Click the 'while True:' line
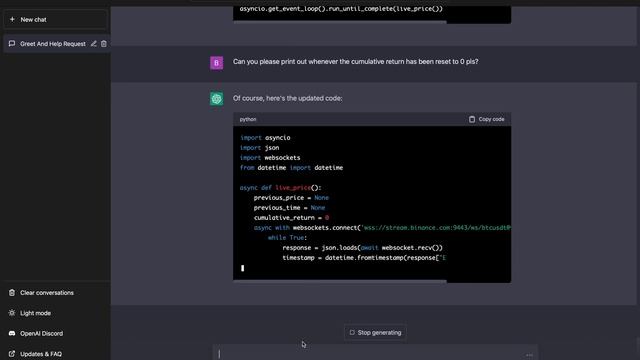 (287, 238)
